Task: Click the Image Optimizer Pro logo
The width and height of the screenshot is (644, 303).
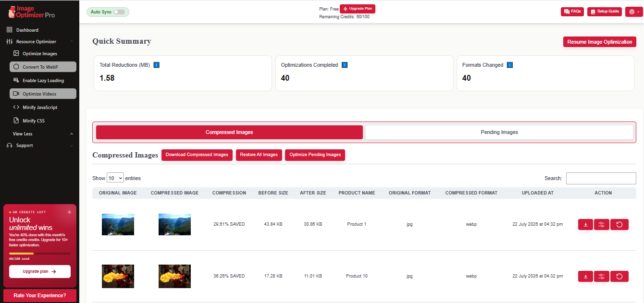Action: tap(32, 12)
